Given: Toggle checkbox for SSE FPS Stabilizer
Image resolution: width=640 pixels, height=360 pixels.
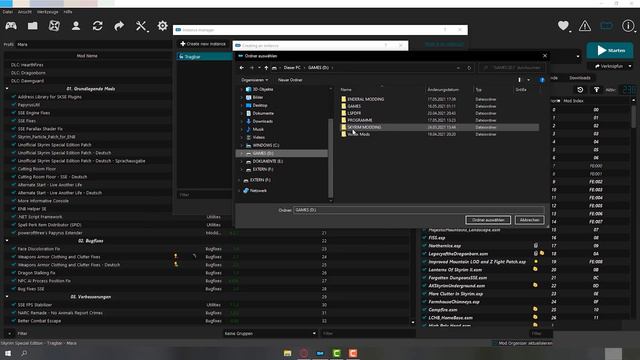Looking at the screenshot, I should coord(13,304).
